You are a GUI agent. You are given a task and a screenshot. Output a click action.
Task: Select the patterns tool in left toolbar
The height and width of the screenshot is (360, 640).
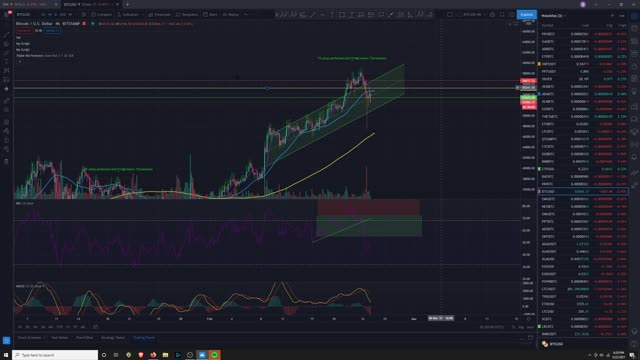pos(6,71)
